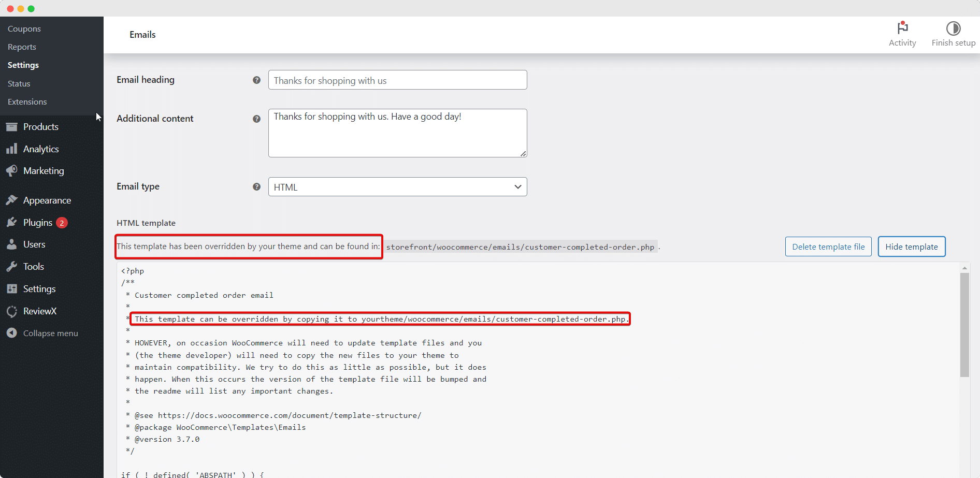Click the 'Emails' page title
Image resolution: width=980 pixels, height=478 pixels.
142,35
